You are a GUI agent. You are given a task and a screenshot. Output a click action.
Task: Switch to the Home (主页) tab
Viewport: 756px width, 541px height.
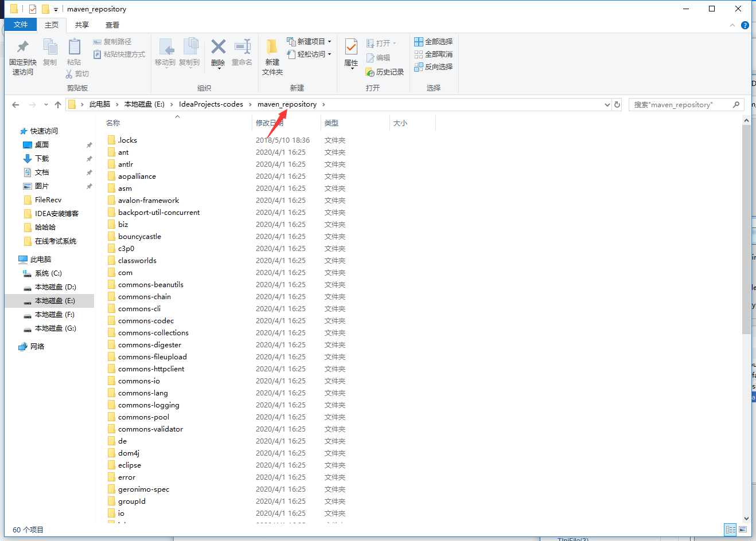(52, 25)
